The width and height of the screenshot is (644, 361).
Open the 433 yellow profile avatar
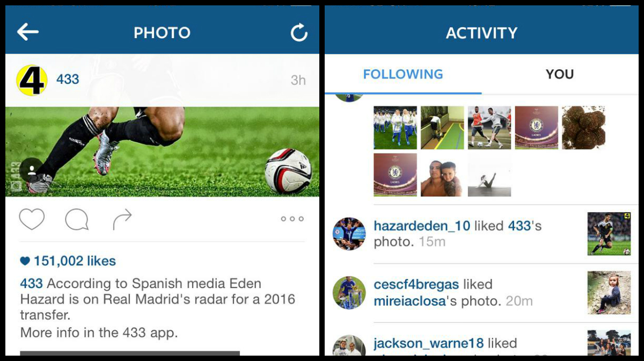click(x=32, y=80)
